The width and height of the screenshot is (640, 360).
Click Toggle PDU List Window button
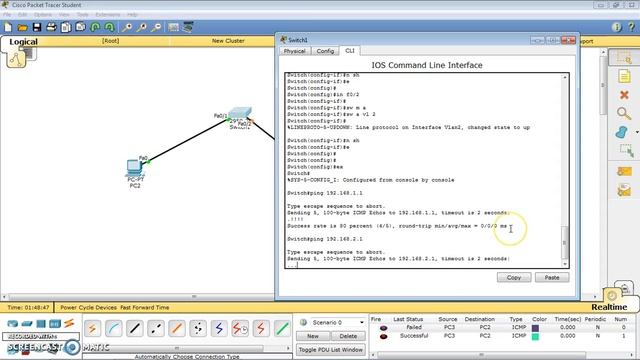[331, 350]
